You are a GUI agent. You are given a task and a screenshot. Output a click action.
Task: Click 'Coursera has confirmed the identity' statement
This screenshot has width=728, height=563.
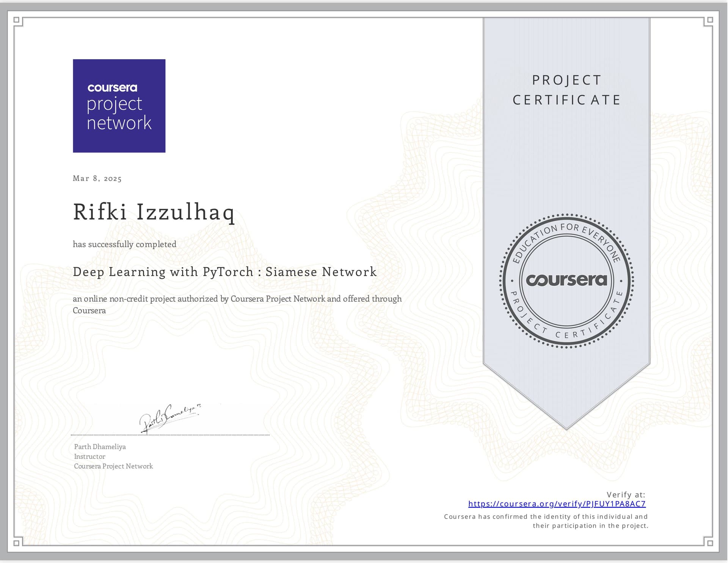tap(546, 521)
